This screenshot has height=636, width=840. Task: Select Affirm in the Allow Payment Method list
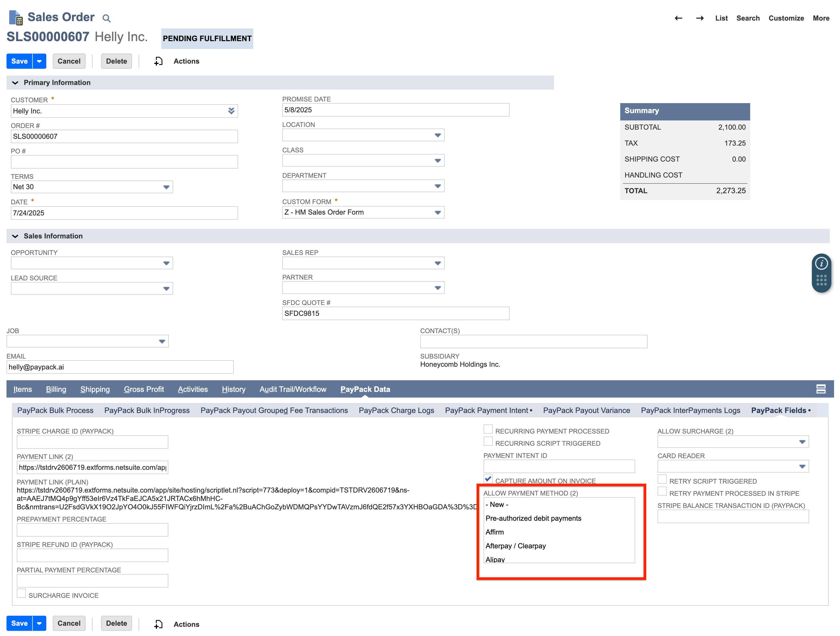(x=495, y=532)
